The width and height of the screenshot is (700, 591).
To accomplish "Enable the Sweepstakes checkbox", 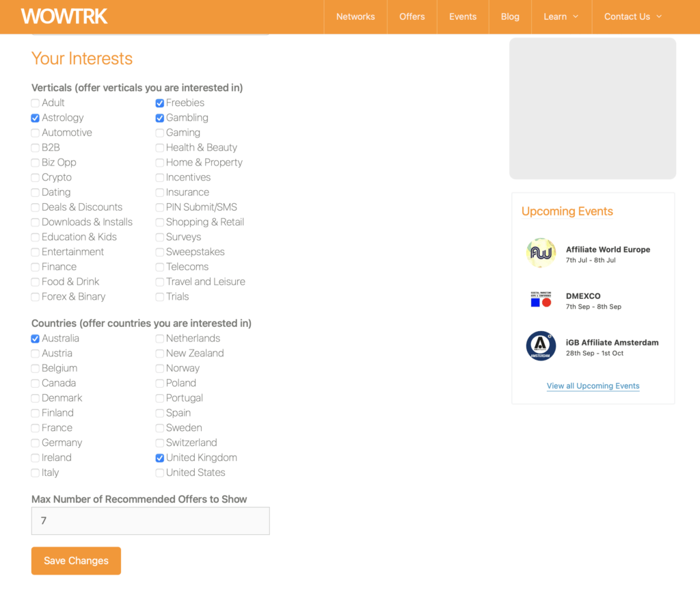I will pyautogui.click(x=159, y=252).
